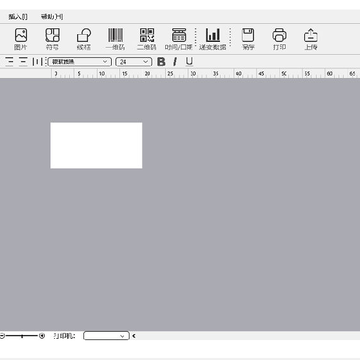
Task: Click the zoom in plus icon
Action: coord(42,336)
